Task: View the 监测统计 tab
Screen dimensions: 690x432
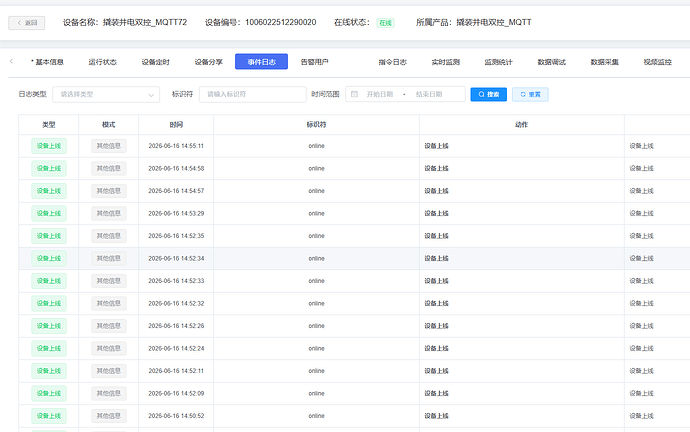Action: (x=499, y=62)
